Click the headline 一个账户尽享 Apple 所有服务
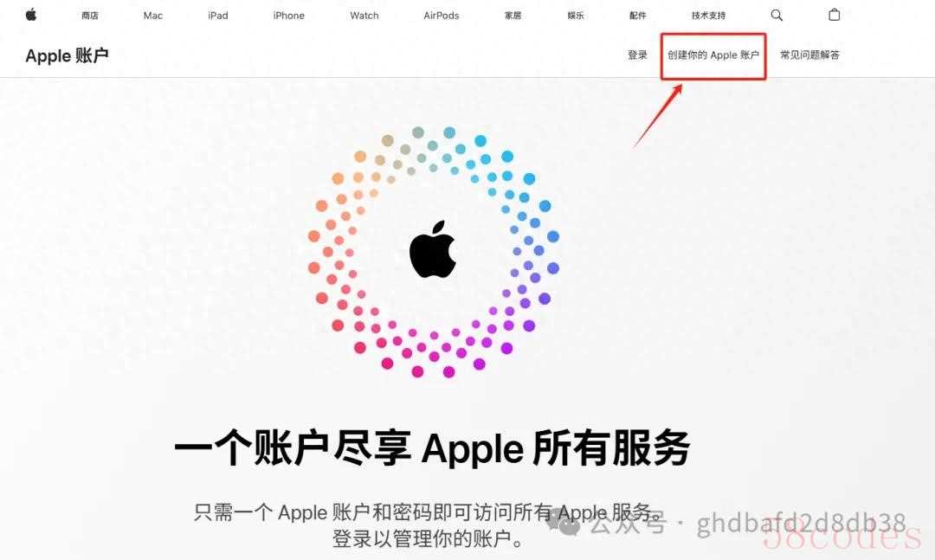The height and width of the screenshot is (560, 935). pos(432,447)
